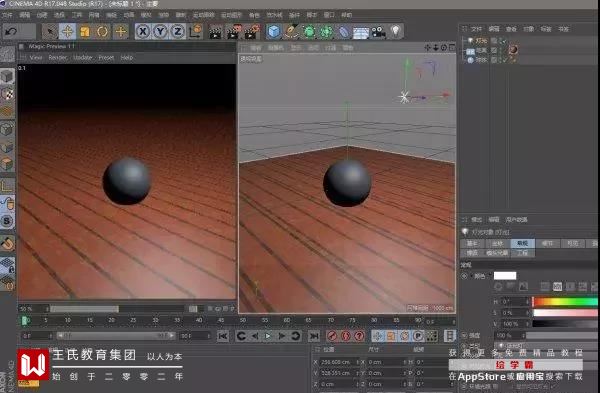Activate the Rotate tool
Screen dimensions: 600x393
[x=103, y=31]
